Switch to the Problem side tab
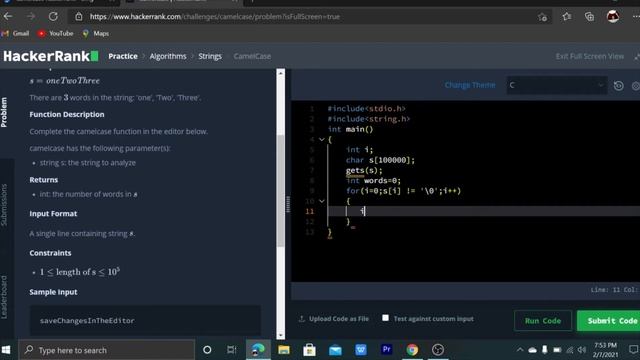The height and width of the screenshot is (360, 640). click(x=4, y=112)
